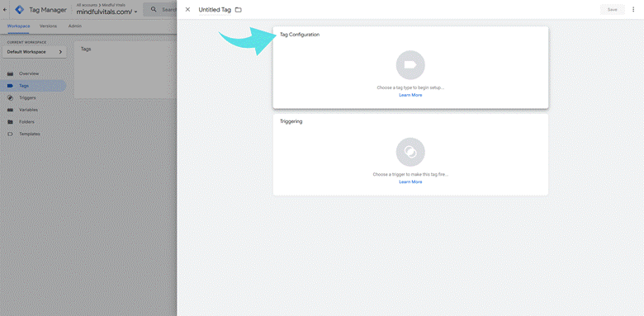
Task: Select the Tag Configuration heading
Action: [x=300, y=35]
